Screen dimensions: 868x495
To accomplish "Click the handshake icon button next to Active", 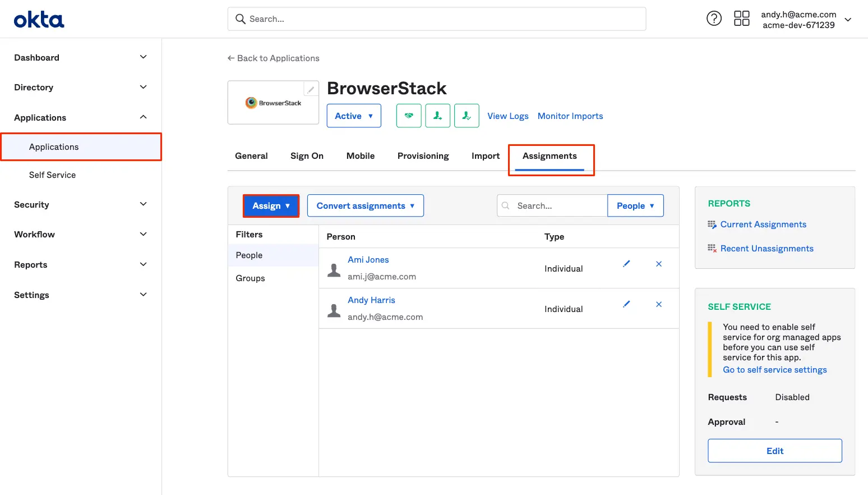I will coord(409,116).
